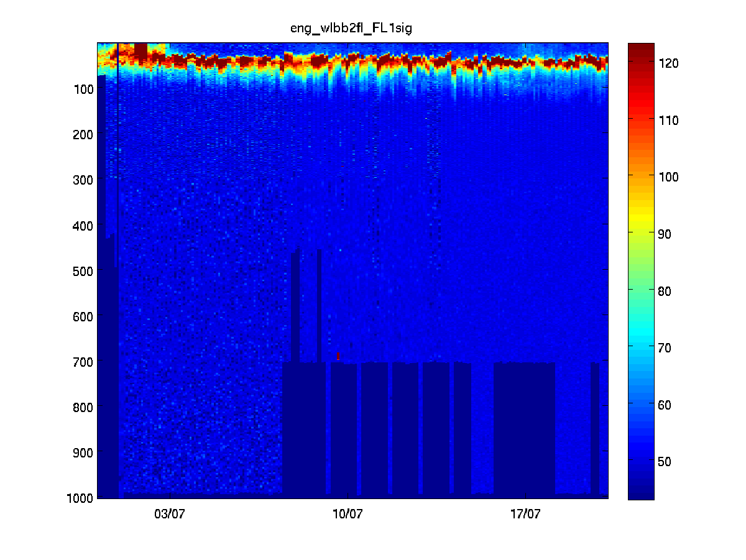Click the y-axis label 500

point(84,271)
